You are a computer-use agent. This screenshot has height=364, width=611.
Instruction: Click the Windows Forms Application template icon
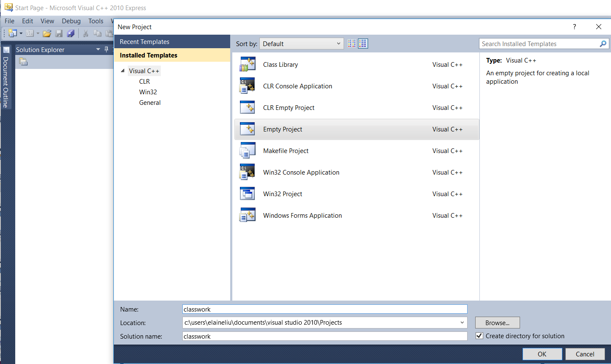point(248,215)
